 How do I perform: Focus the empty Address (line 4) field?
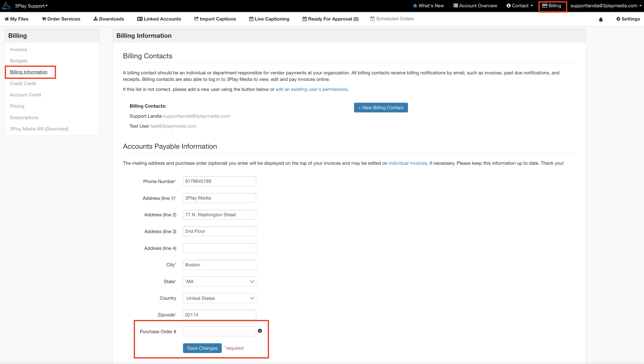click(219, 248)
